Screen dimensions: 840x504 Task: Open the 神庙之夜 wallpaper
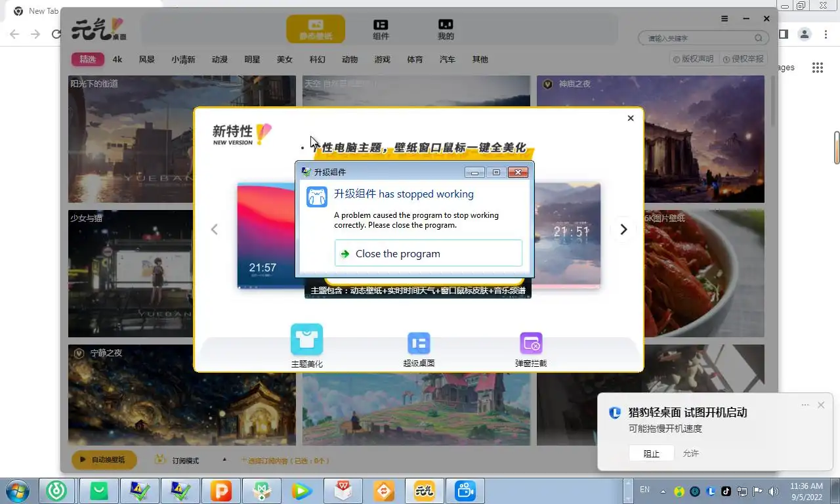[650, 139]
